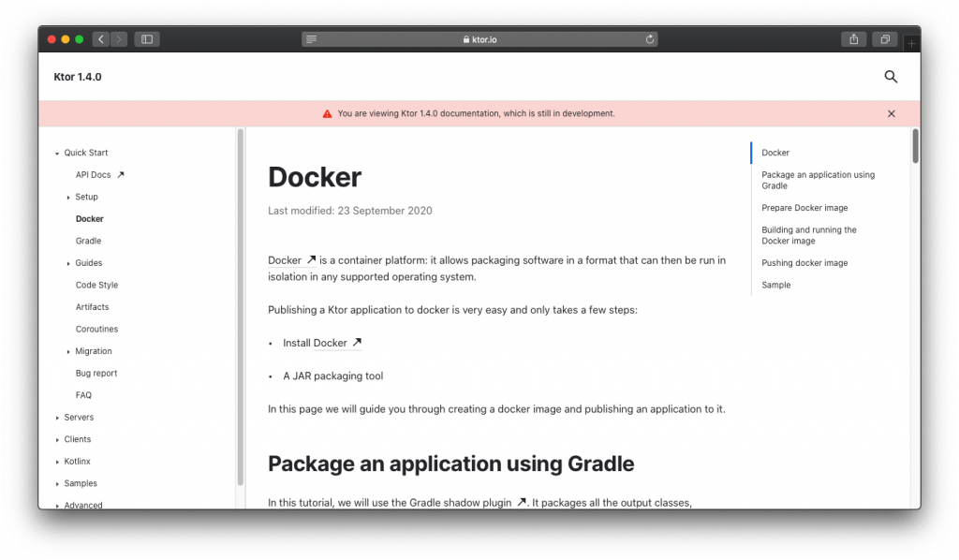This screenshot has width=959, height=560.
Task: Open API Docs in sidebar
Action: point(93,175)
